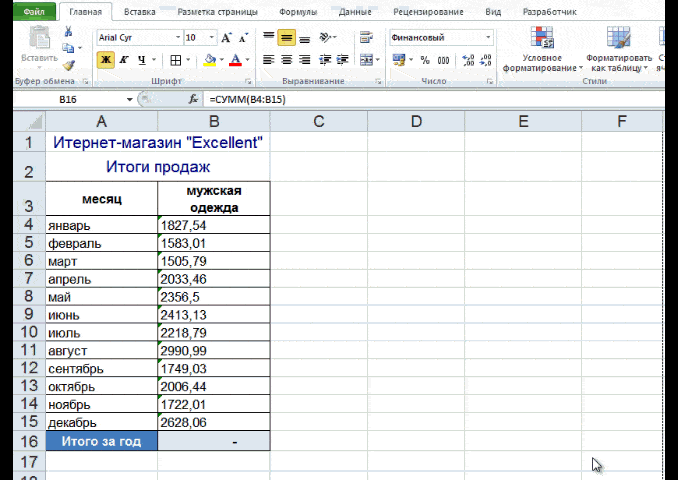Toggle underline Ч formatting

[x=141, y=60]
